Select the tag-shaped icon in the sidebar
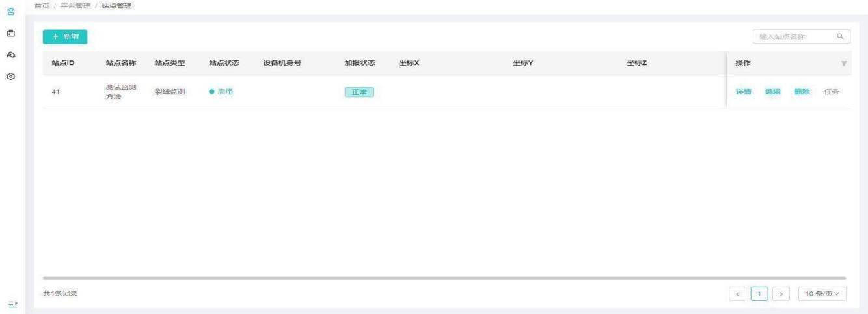This screenshot has height=314, width=868. [11, 55]
